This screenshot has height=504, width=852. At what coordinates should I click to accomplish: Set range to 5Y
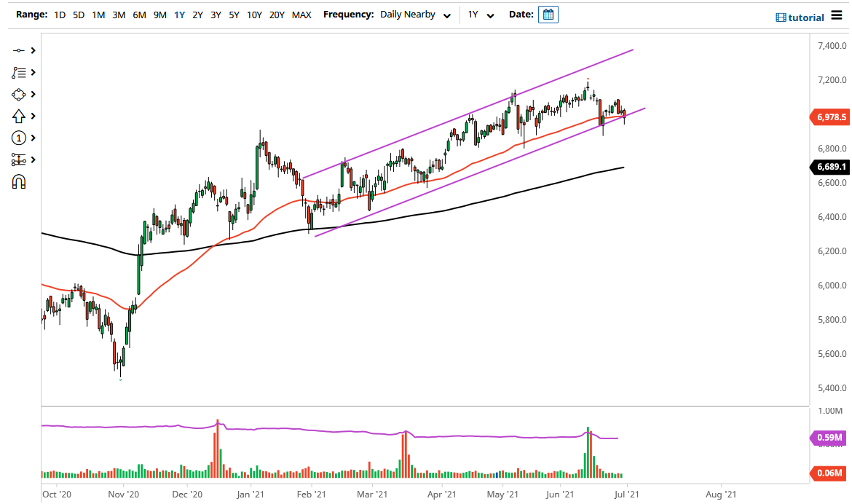point(234,15)
